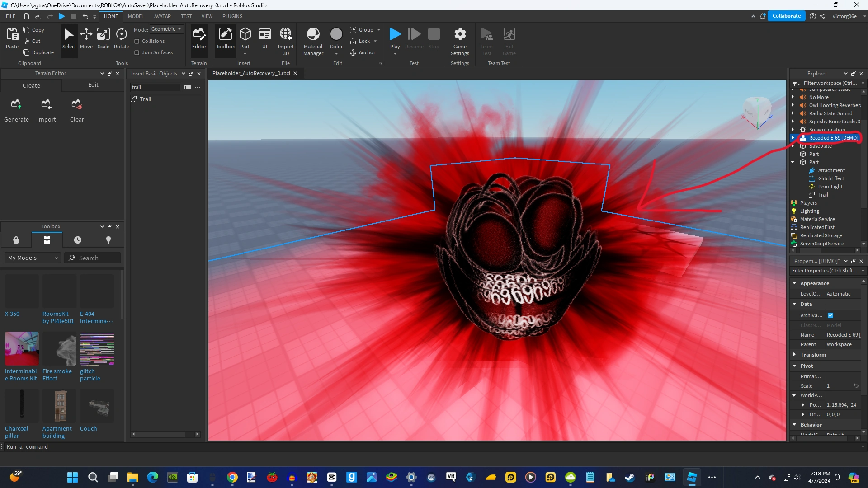Open Game Settings
This screenshot has width=868, height=488.
pyautogui.click(x=460, y=40)
